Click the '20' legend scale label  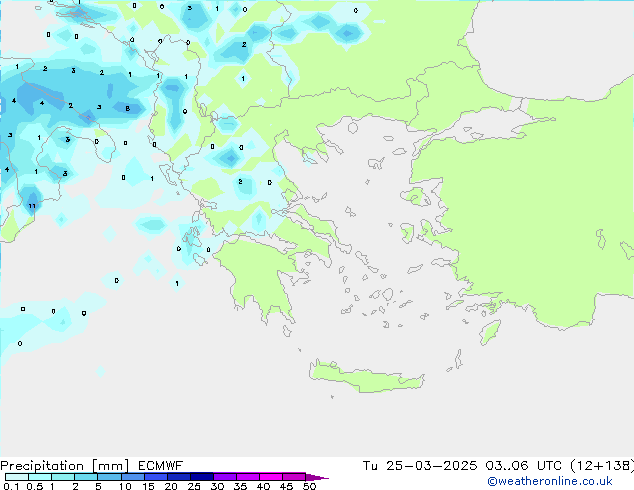171,486
